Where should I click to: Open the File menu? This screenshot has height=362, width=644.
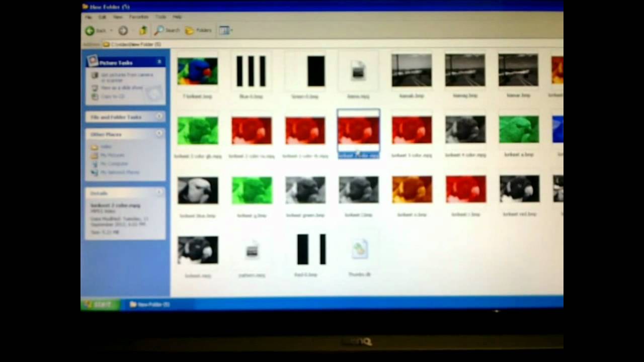[89, 17]
